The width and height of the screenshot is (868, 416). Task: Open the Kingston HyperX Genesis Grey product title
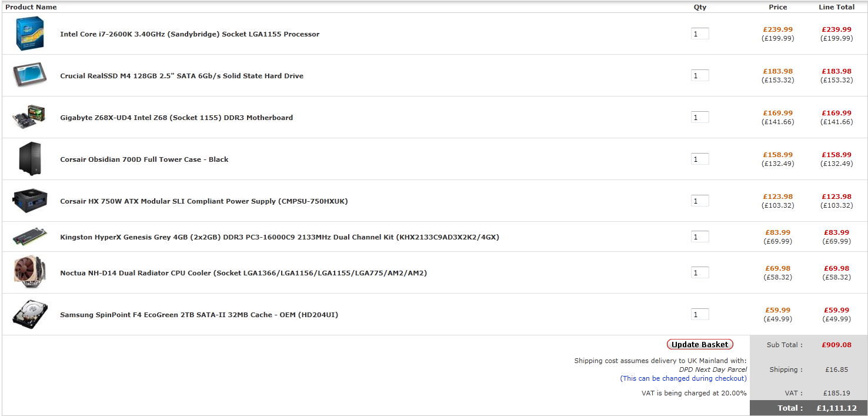279,237
